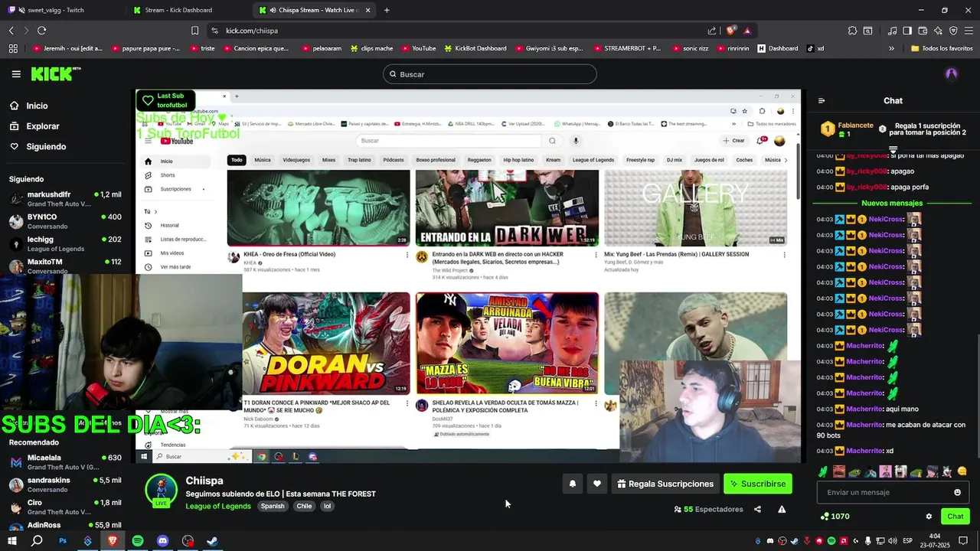Image resolution: width=980 pixels, height=551 pixels.
Task: Switch to Stream - Kick Dashboard tab
Action: pos(188,10)
